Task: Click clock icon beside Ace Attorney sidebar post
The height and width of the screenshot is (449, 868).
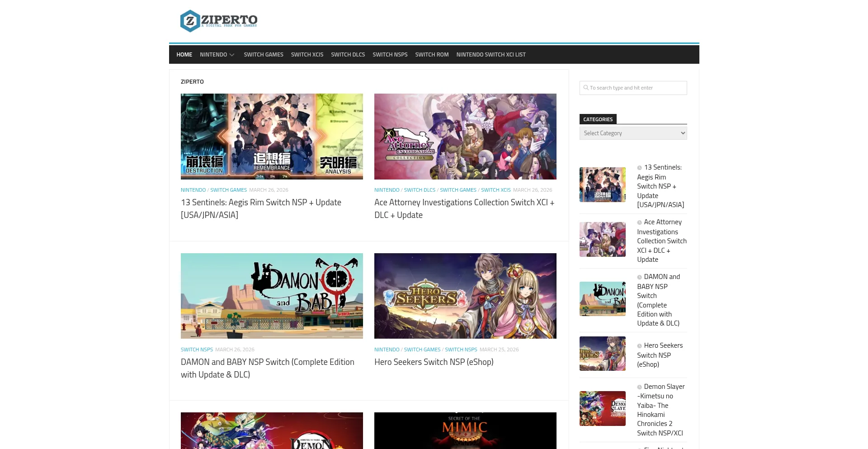Action: [640, 222]
